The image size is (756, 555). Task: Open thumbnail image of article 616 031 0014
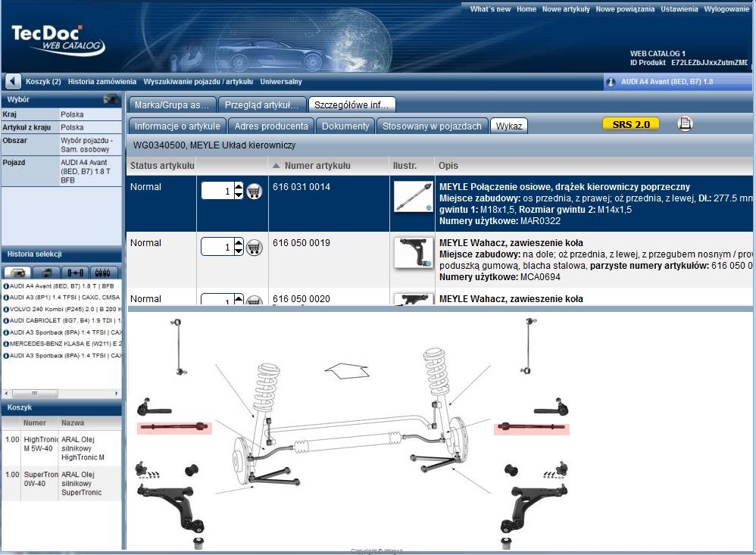pos(413,196)
